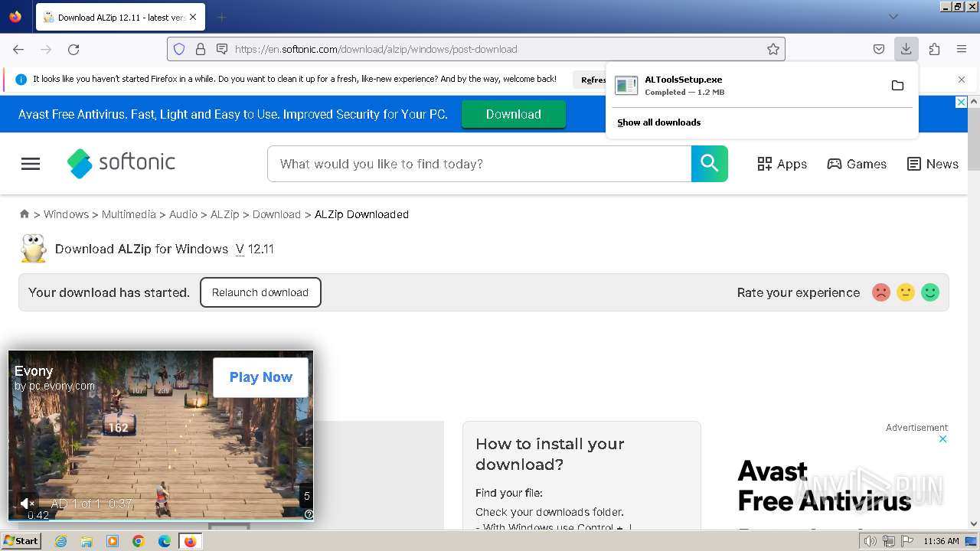Toggle the Downloads panel toolbar icon
The image size is (980, 551).
click(x=906, y=49)
